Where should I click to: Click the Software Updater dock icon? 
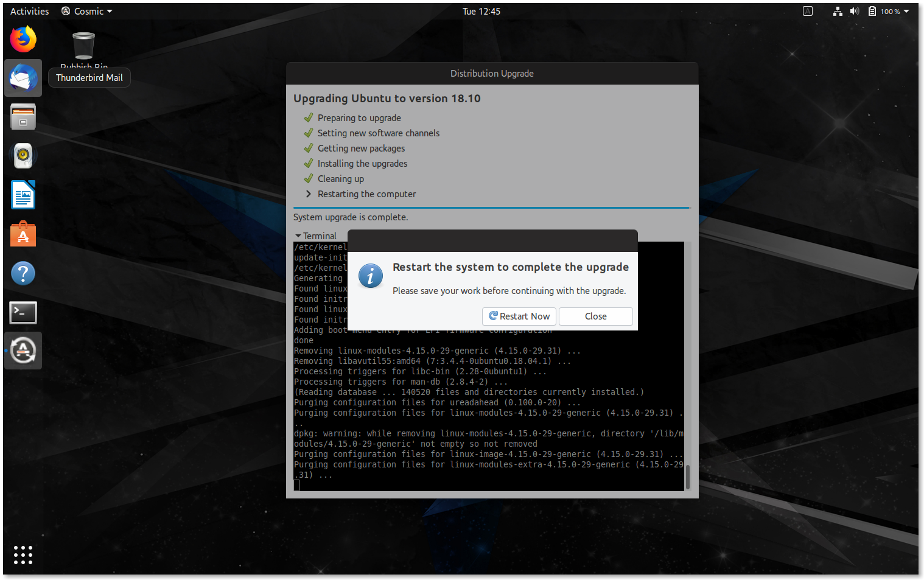coord(23,351)
